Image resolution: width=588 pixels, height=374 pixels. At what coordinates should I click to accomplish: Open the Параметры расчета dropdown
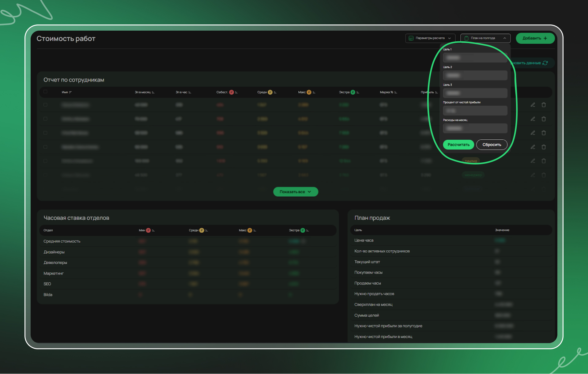(x=430, y=38)
